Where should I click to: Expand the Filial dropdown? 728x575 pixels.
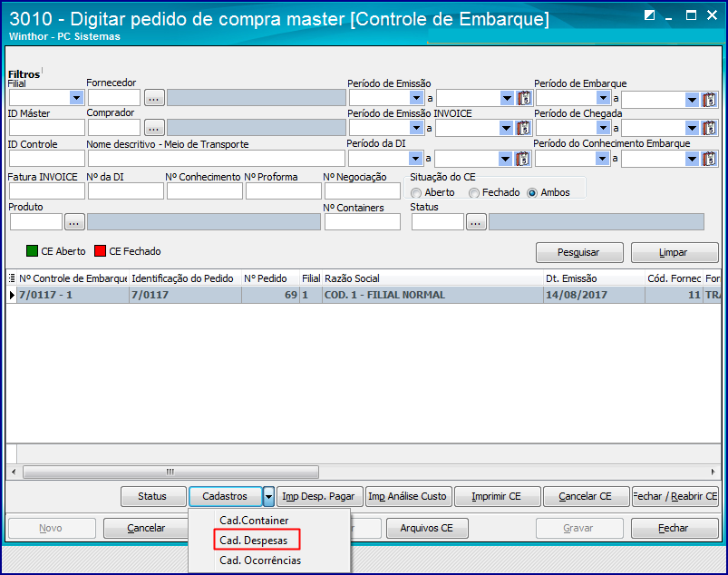[76, 98]
